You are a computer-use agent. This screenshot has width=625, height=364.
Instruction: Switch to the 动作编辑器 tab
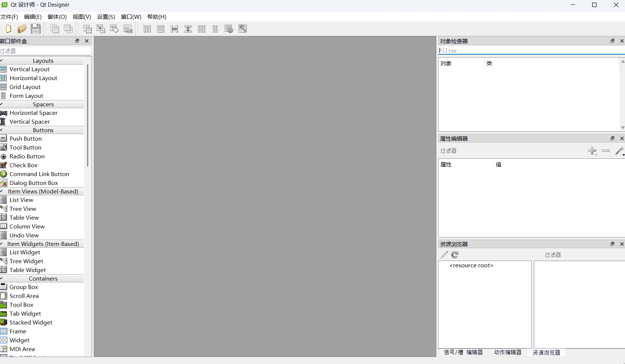(x=508, y=353)
